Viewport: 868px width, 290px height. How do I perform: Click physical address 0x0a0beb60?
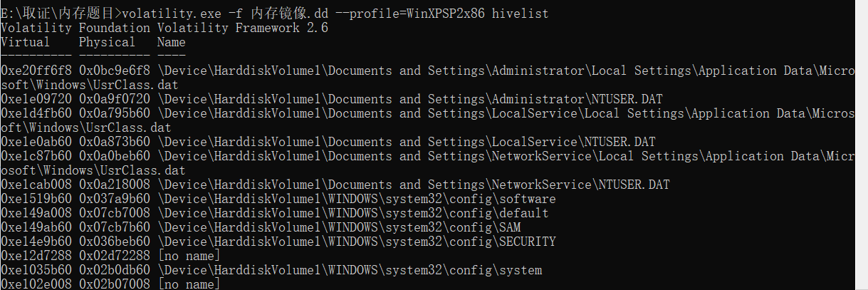click(x=115, y=156)
